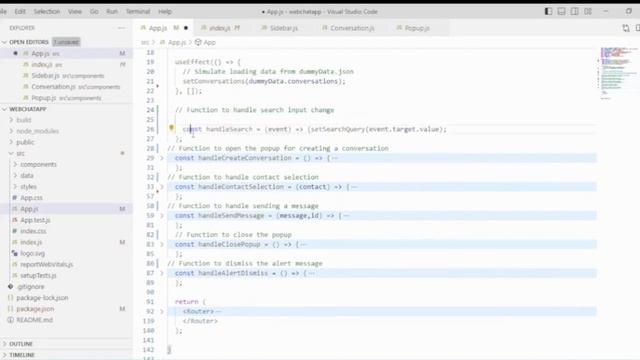
Task: Open the Edit menu
Action: click(20, 11)
